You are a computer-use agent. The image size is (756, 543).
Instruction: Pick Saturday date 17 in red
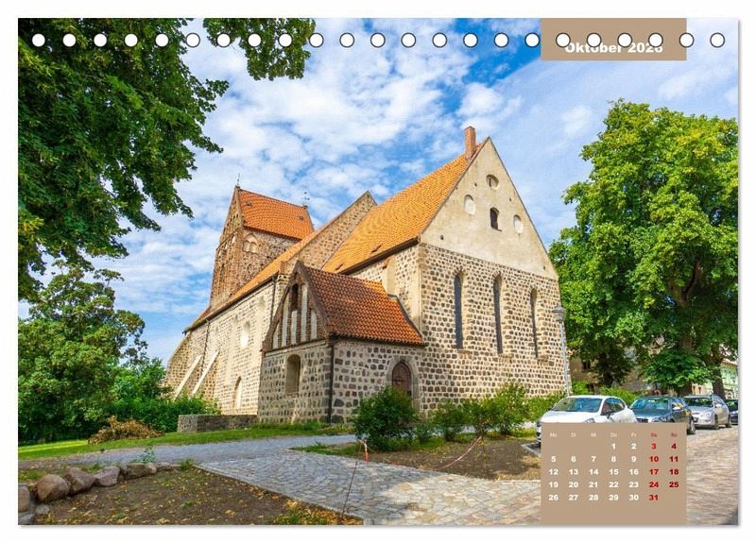coord(653,471)
